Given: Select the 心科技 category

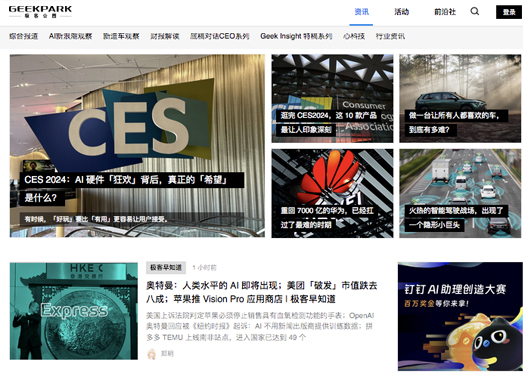Looking at the screenshot, I should (x=354, y=36).
